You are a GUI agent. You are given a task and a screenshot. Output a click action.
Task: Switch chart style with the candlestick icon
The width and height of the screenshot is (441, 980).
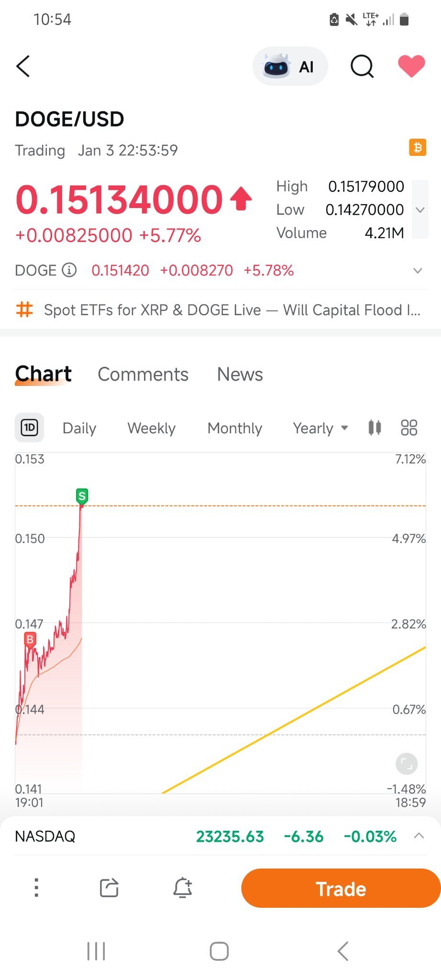point(375,427)
